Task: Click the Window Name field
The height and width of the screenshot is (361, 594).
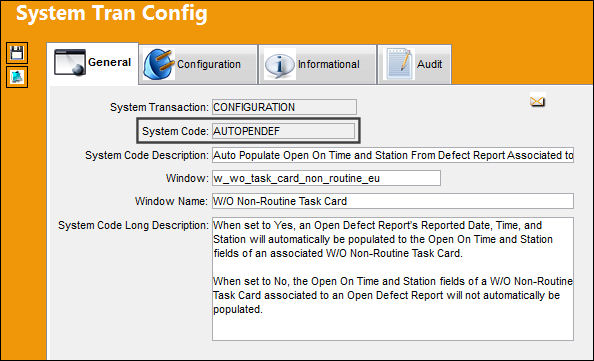Action: click(393, 201)
